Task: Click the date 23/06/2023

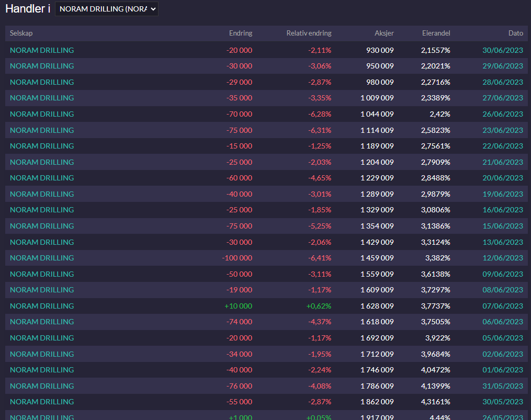Action: [503, 130]
